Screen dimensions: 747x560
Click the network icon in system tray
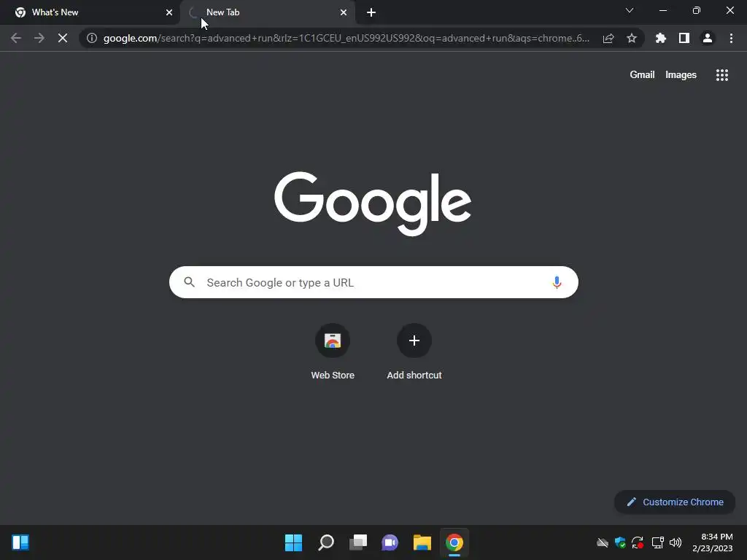[x=658, y=542]
